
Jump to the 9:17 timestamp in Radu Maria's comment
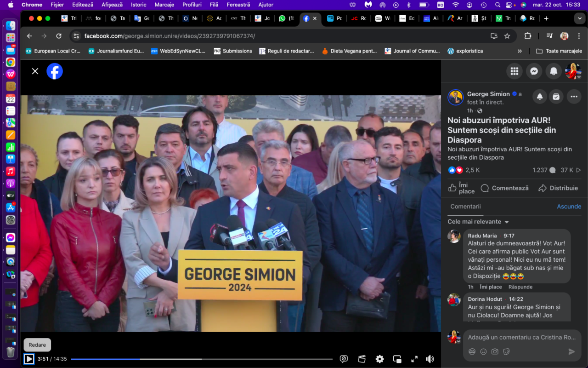coord(509,236)
